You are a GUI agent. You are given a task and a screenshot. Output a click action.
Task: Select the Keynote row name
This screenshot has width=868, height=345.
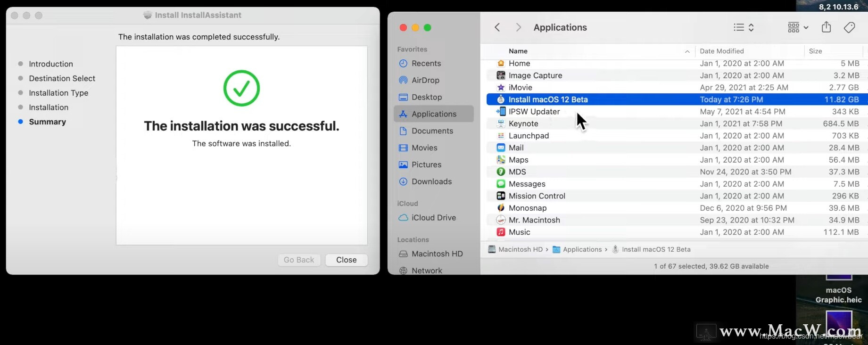(x=523, y=123)
